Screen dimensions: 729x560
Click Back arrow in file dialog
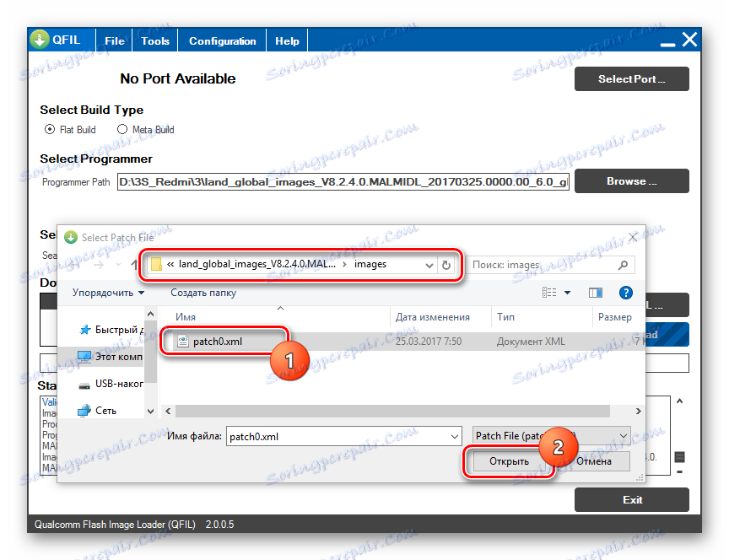pos(75,265)
